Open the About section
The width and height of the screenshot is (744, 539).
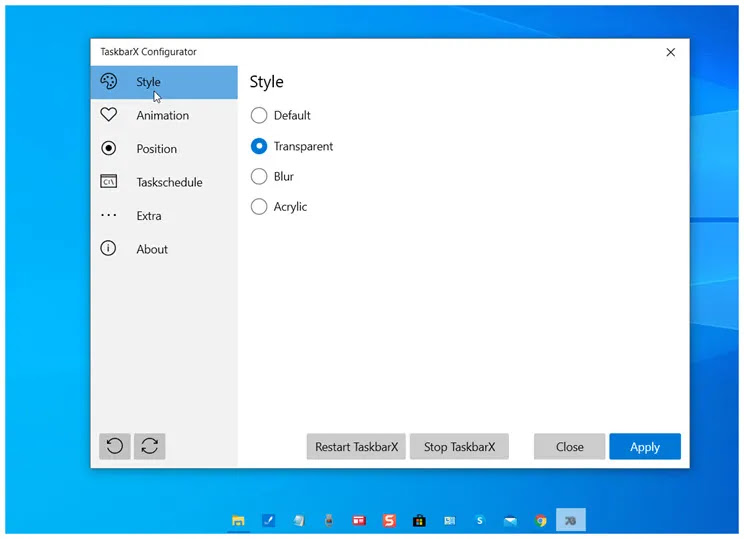(164, 249)
